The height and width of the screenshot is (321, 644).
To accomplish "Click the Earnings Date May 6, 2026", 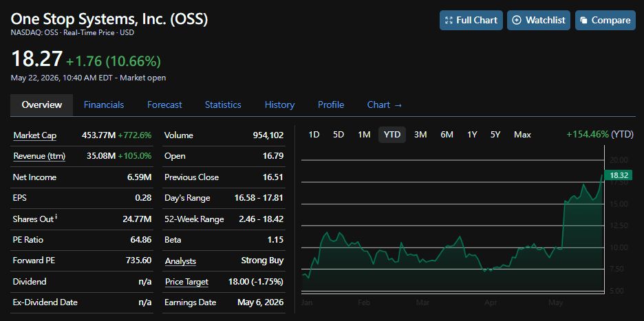I will (x=260, y=302).
